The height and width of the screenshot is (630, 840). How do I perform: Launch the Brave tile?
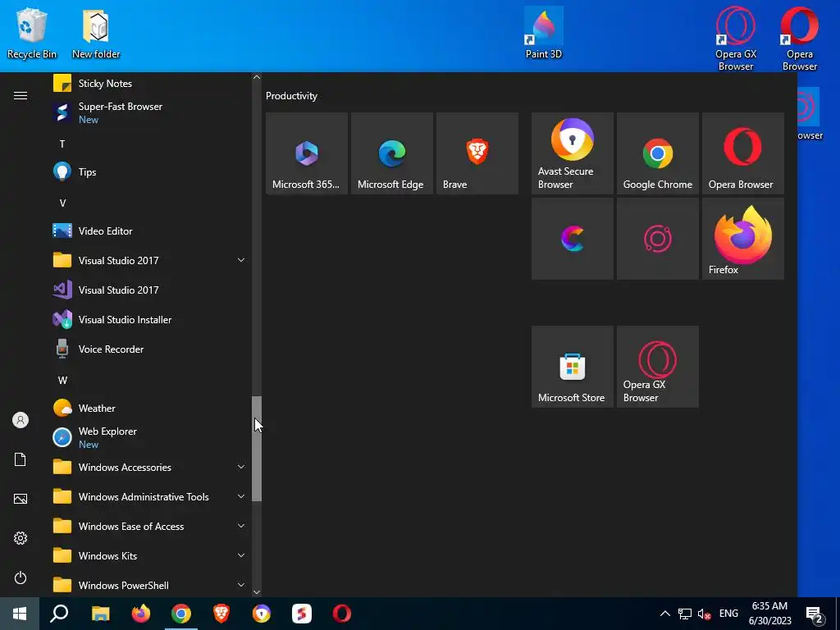coord(477,153)
